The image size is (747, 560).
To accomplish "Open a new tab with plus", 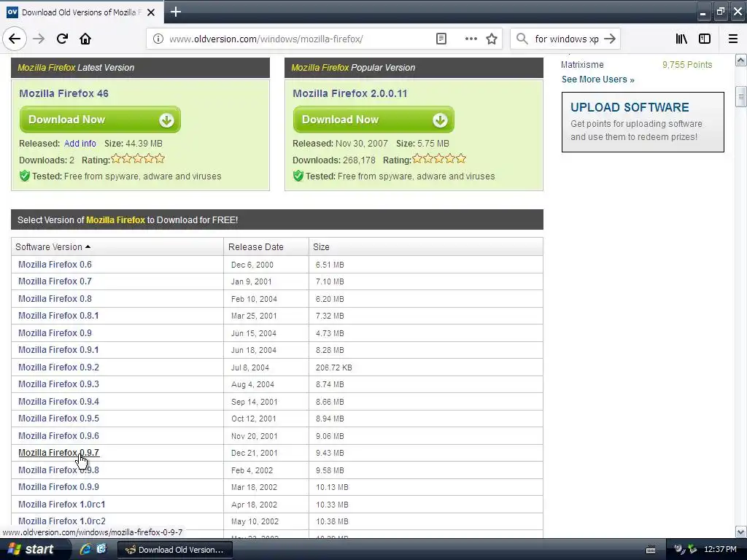I will (175, 12).
